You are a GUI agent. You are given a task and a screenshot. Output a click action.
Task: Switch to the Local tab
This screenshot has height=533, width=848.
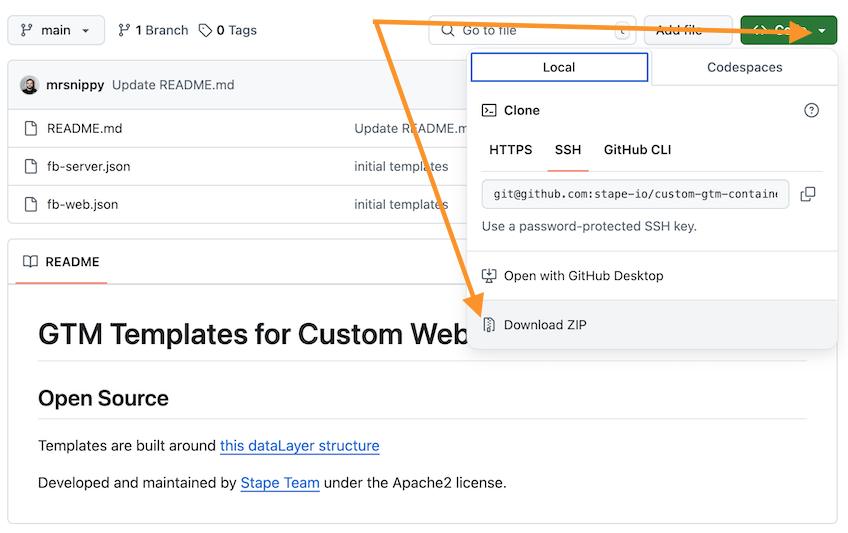pyautogui.click(x=559, y=67)
